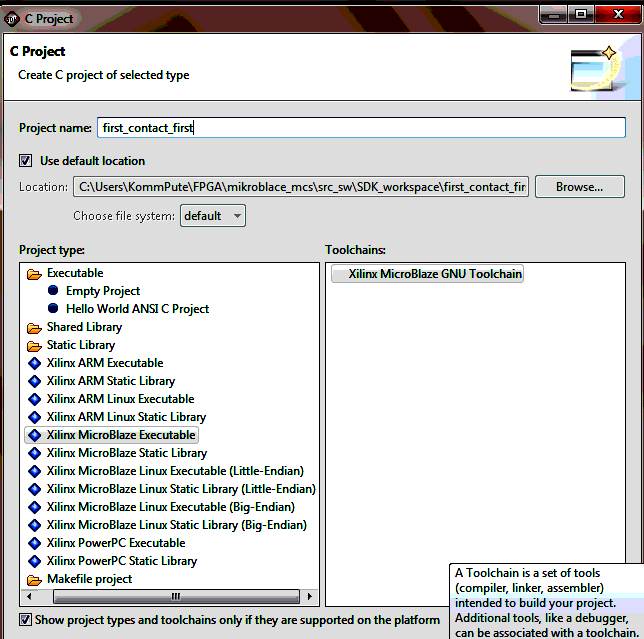Select the Static Library project type

(x=80, y=345)
